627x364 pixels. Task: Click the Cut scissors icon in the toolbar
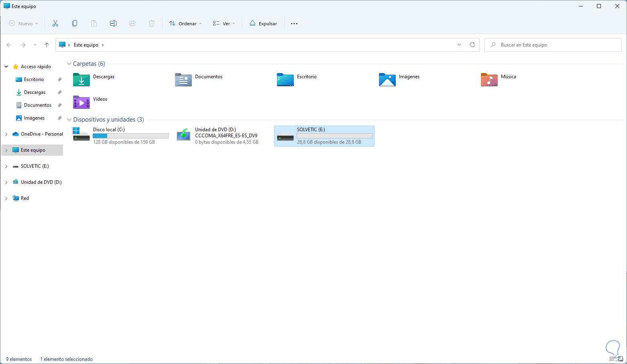click(x=55, y=24)
